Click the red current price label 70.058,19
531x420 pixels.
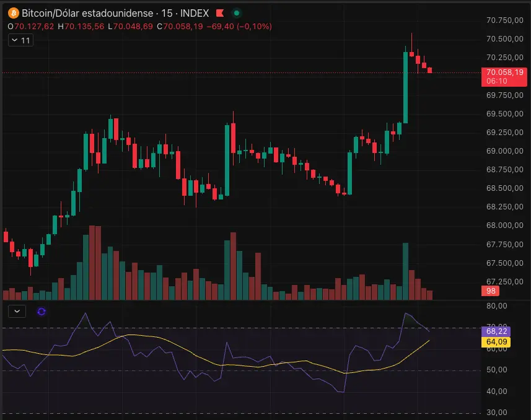tap(504, 77)
